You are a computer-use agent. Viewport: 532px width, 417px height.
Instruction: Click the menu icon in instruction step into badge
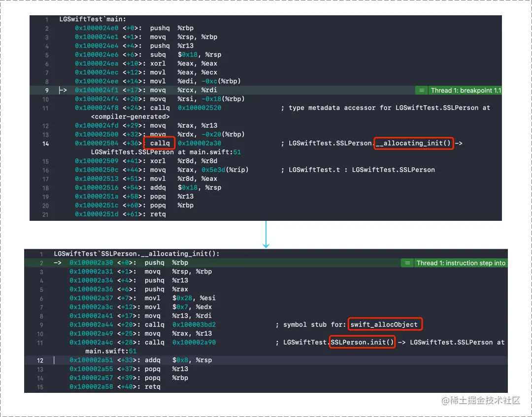407,263
